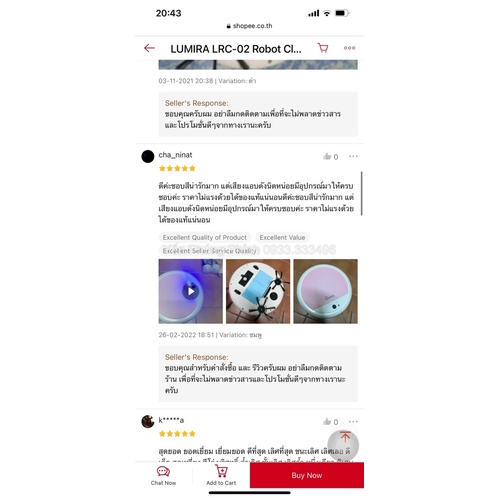Tap the back arrow icon
Viewport: 498px width, 498px height.
pyautogui.click(x=149, y=48)
